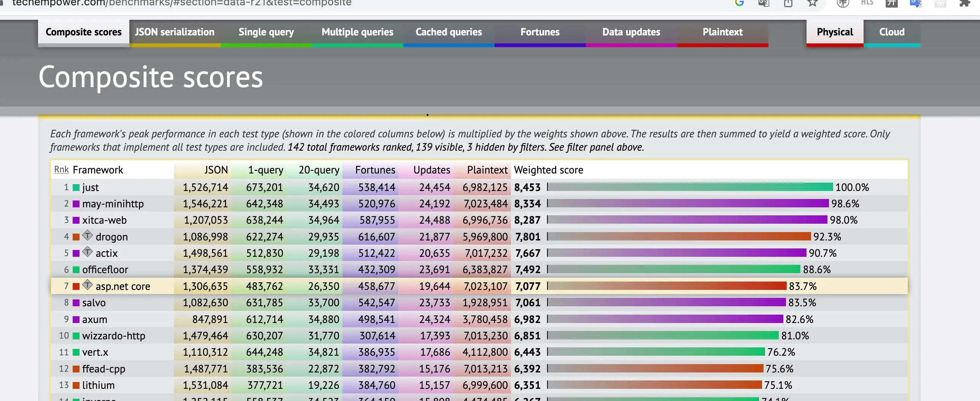Click the Updates column header

[432, 170]
